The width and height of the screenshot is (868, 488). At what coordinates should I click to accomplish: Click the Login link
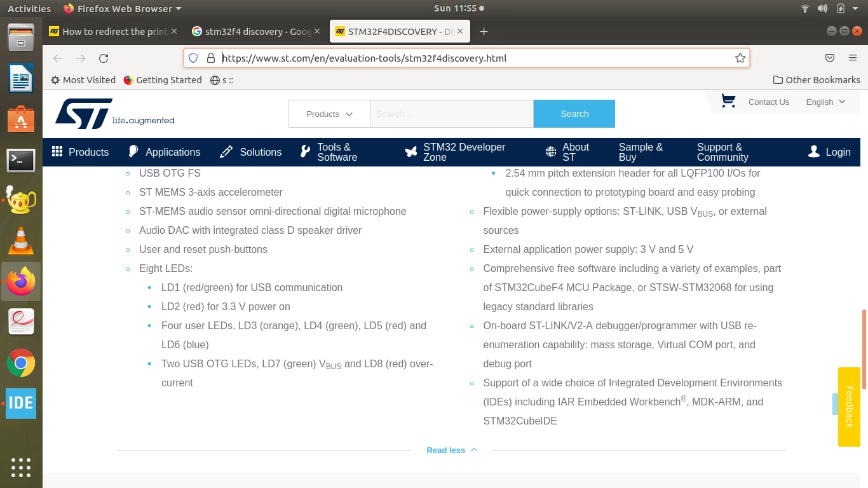click(x=829, y=152)
